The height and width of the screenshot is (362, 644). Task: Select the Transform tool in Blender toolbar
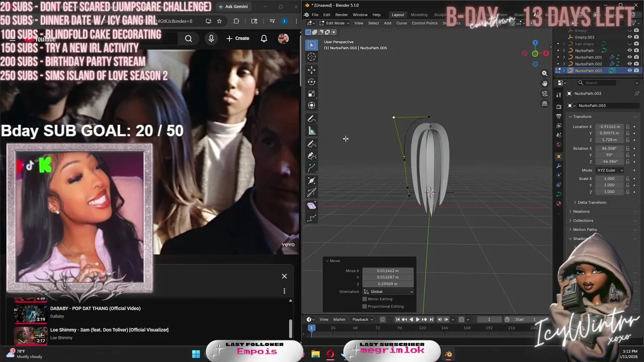(311, 105)
